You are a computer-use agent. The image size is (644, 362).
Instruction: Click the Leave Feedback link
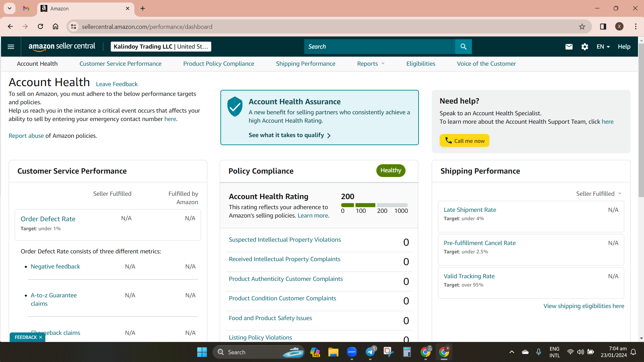pyautogui.click(x=117, y=84)
